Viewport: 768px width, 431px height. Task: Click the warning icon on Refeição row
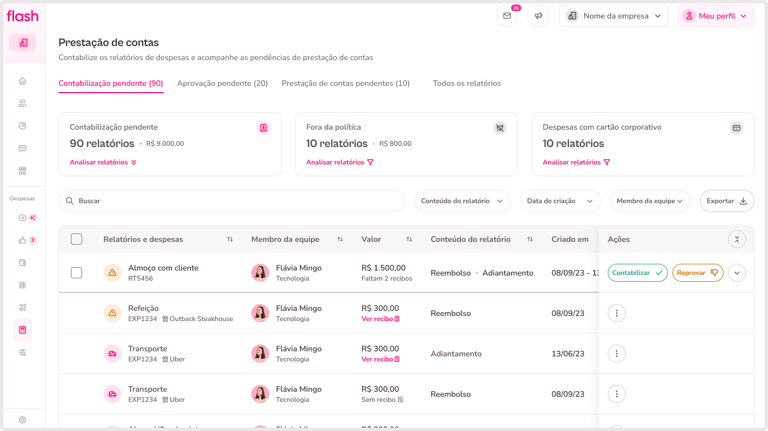[112, 313]
